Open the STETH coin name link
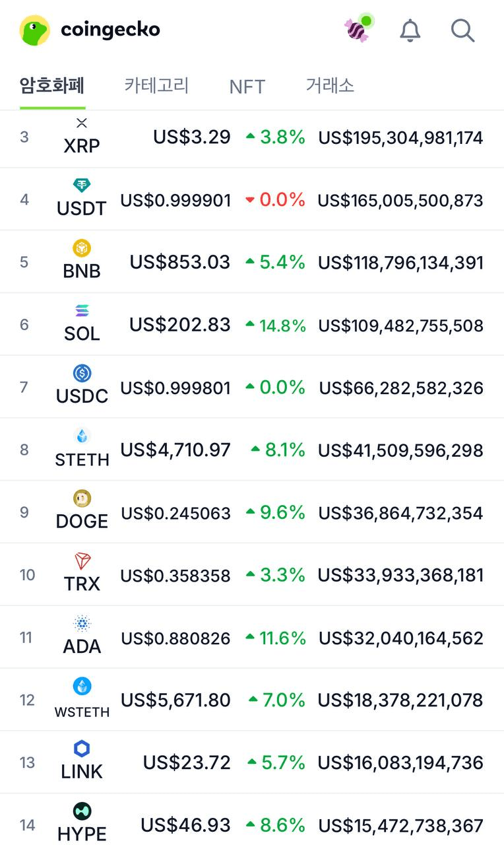Screen dimensions: 504x845 [x=82, y=459]
